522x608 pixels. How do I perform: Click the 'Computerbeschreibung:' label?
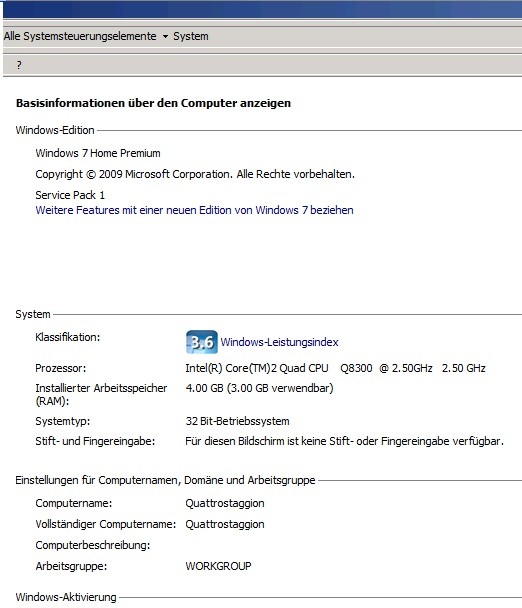click(93, 545)
